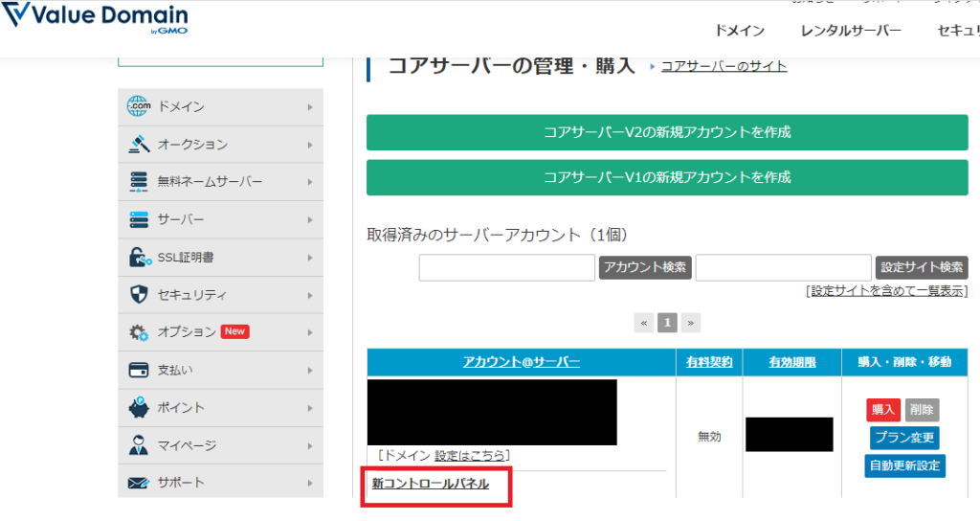Click the セキュリティ shield icon

(x=138, y=295)
